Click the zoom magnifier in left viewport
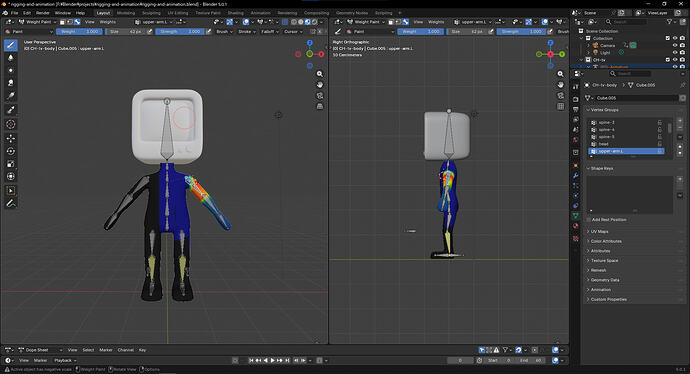 (320, 74)
